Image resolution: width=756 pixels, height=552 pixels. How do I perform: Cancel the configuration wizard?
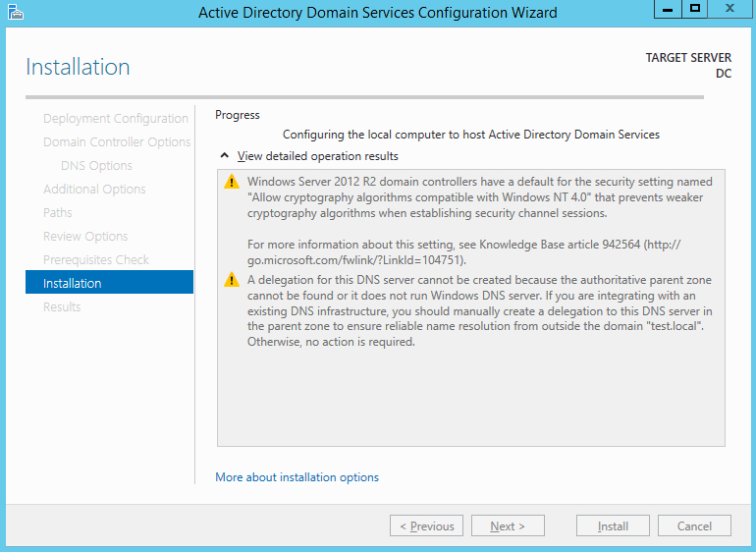pyautogui.click(x=694, y=525)
